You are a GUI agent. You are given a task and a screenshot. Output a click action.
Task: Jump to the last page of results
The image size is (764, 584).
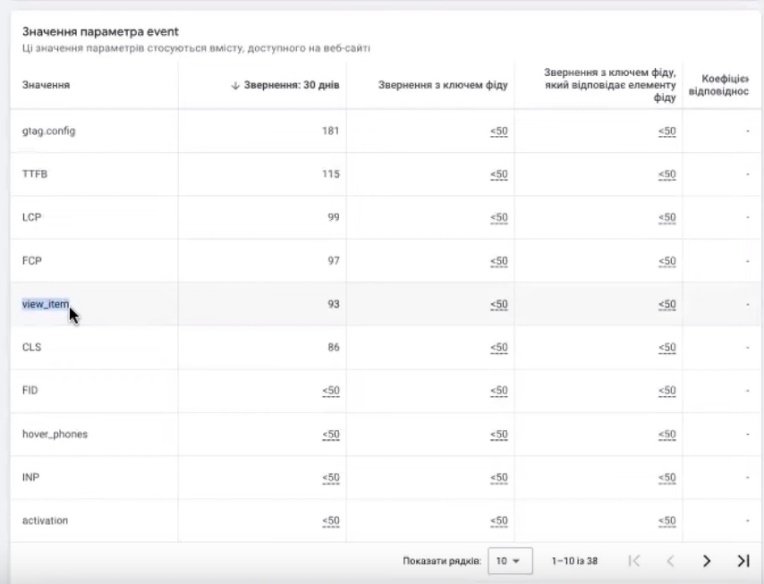click(742, 561)
